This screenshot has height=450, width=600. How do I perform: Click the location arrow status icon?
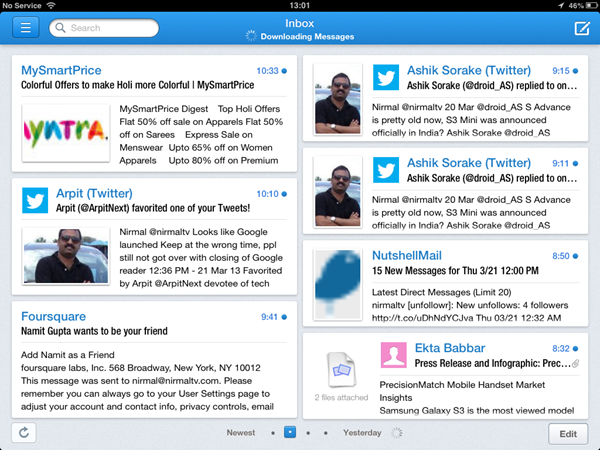561,5
